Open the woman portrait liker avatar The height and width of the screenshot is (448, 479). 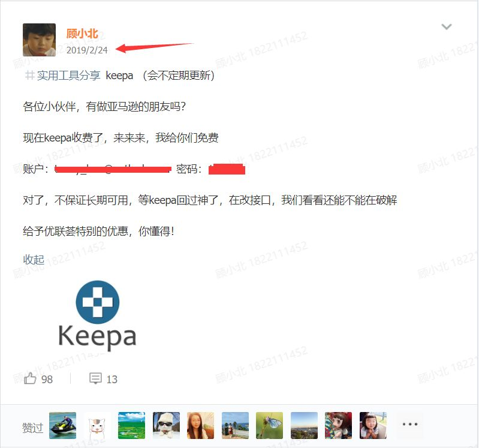coord(200,425)
